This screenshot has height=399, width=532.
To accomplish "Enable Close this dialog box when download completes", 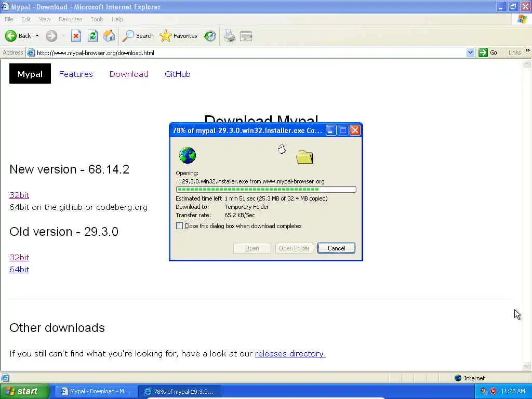I will [179, 226].
